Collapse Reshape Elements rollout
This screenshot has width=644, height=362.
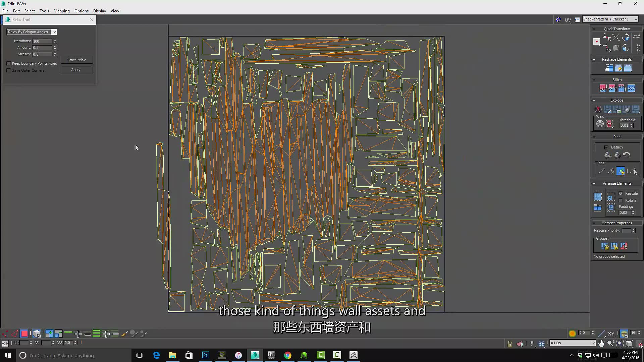[x=594, y=59]
